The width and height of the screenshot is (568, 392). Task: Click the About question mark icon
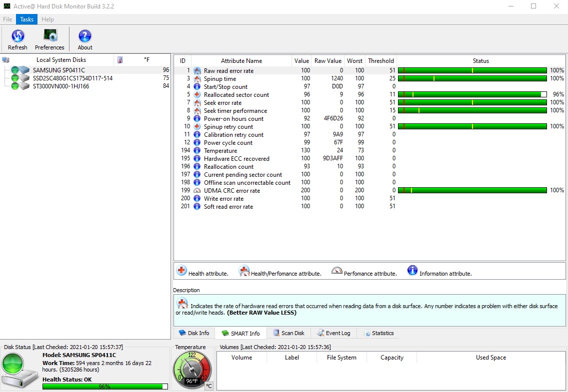coord(85,36)
